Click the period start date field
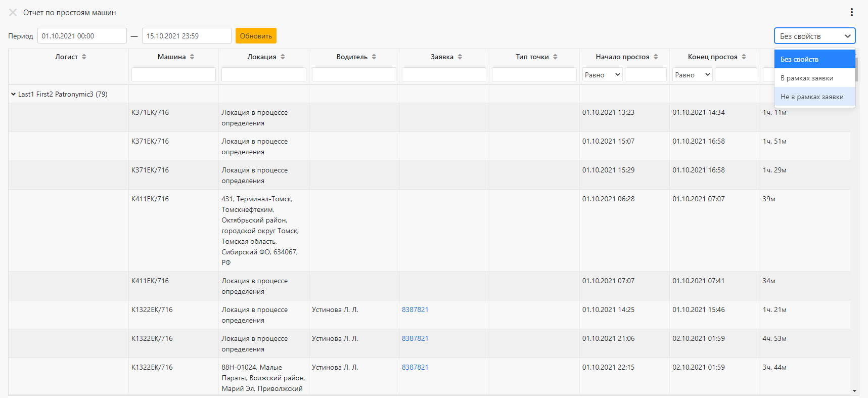 point(82,36)
